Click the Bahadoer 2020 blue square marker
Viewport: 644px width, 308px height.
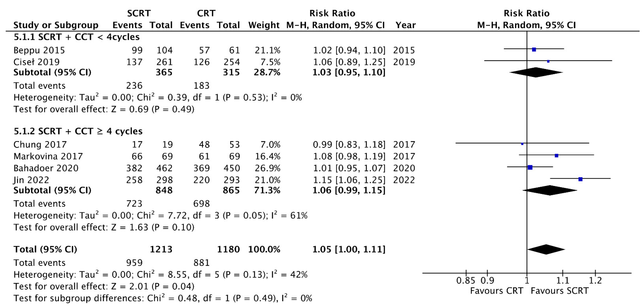(x=530, y=167)
